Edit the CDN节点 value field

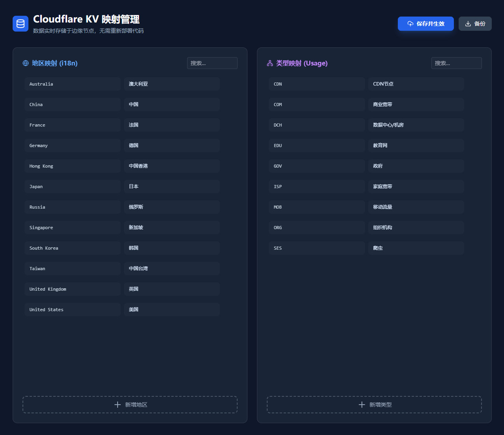(416, 84)
